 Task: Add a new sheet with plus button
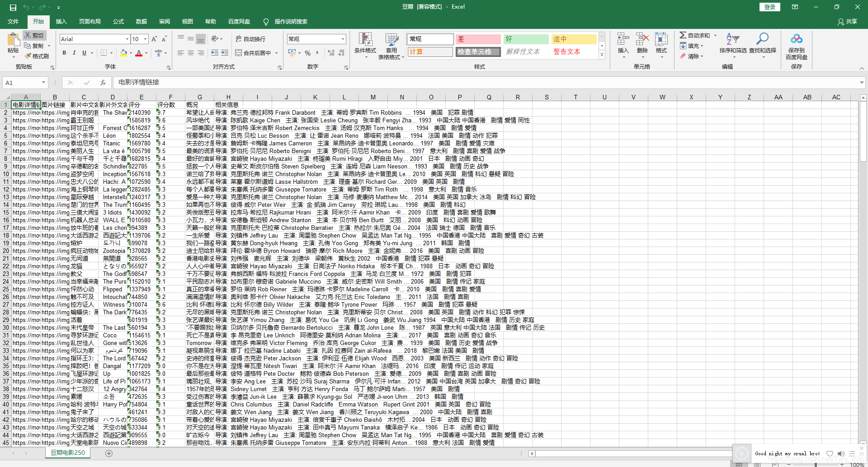click(108, 453)
